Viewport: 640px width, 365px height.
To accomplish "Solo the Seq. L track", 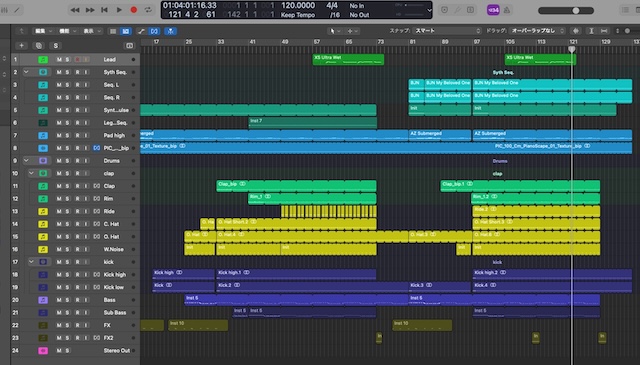I will [68, 85].
